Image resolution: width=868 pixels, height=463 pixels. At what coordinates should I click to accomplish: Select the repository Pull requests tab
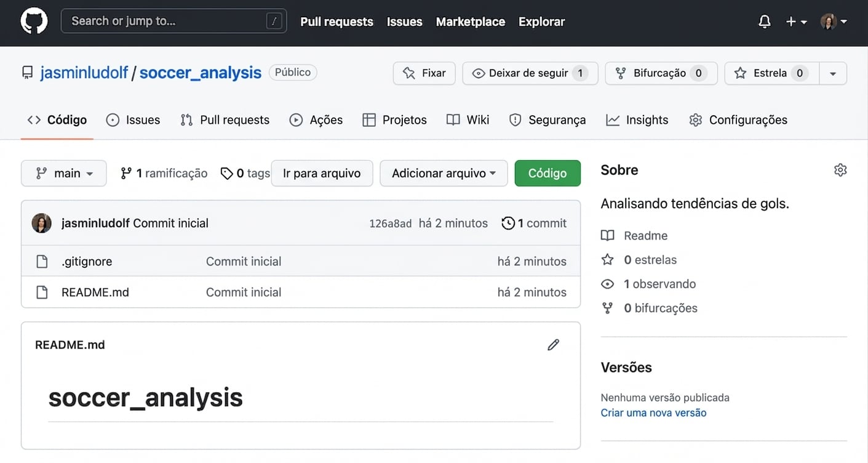(225, 120)
